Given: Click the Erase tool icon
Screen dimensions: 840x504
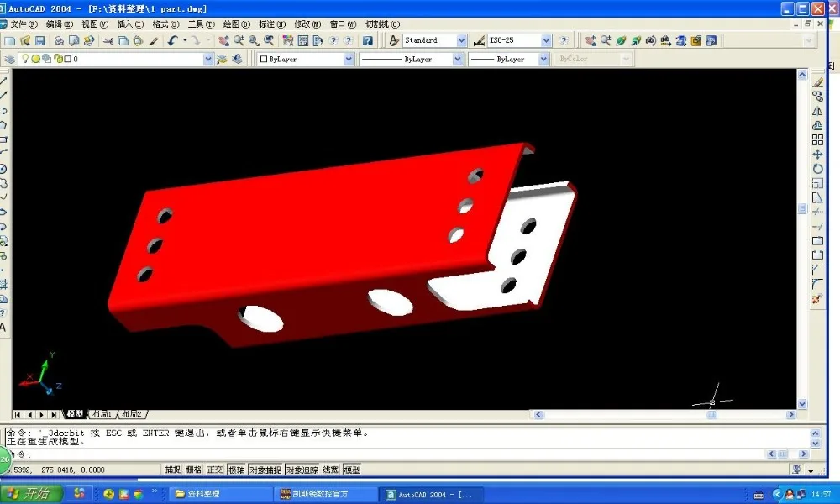Looking at the screenshot, I should (817, 83).
